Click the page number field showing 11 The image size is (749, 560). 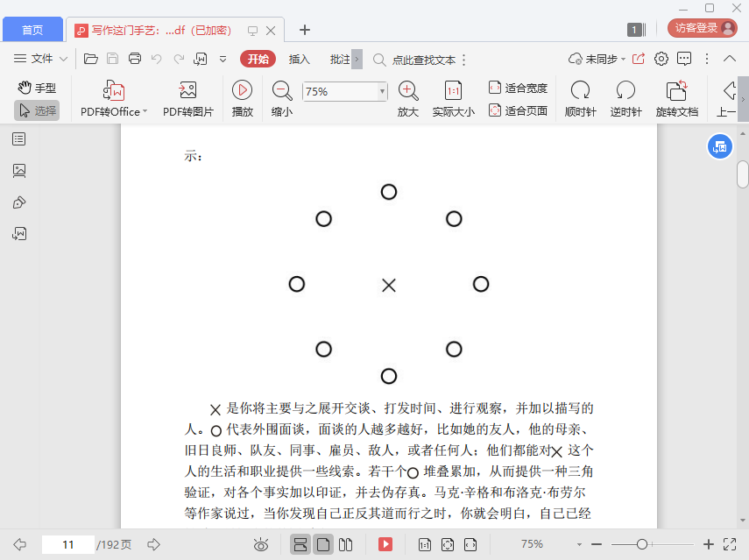(67, 544)
